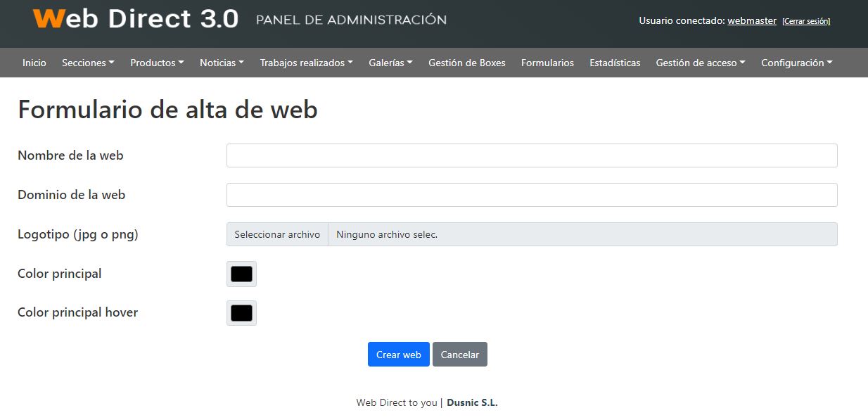
Task: Open the Dusnic S.L. footer link
Action: (473, 402)
